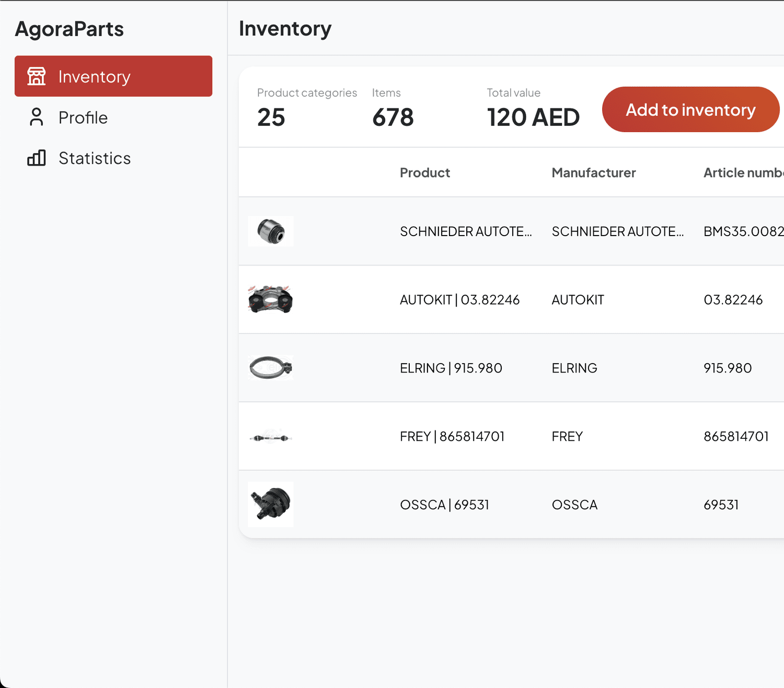Click article number BMS35.0082
The height and width of the screenshot is (688, 784).
pos(744,231)
